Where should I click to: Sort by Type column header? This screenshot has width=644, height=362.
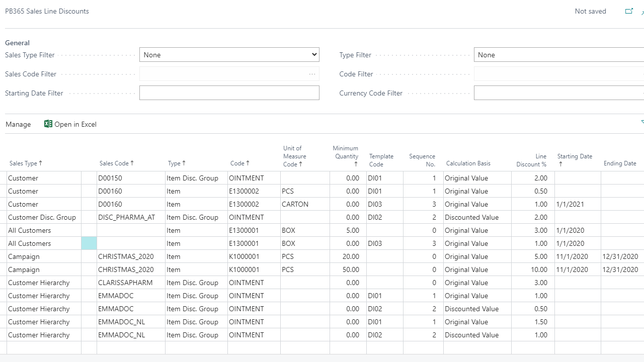click(x=177, y=163)
